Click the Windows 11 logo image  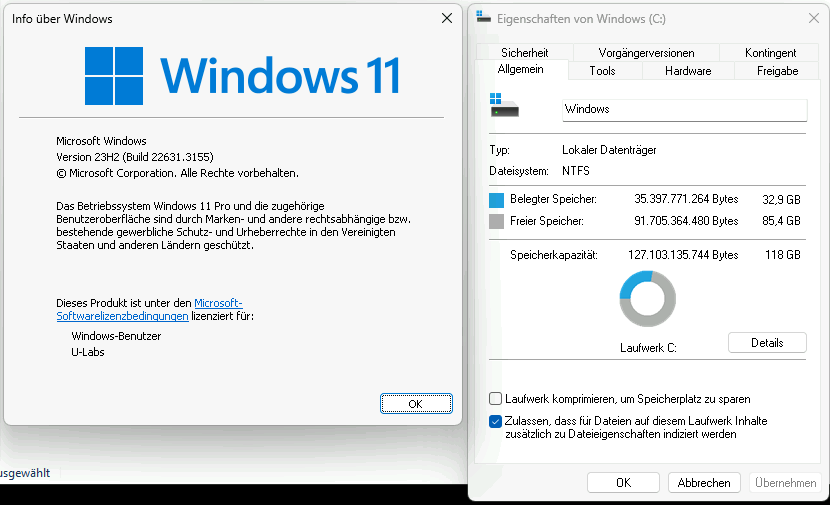[x=243, y=75]
